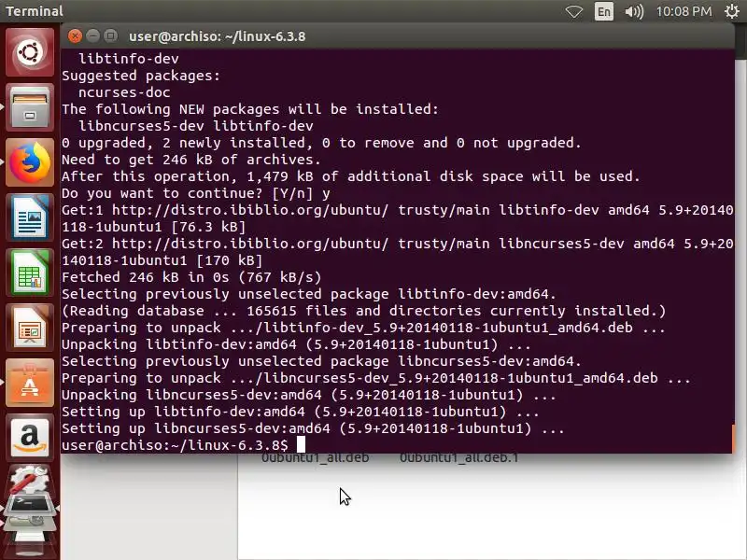Open Firefox web browser from launcher
The height and width of the screenshot is (560, 747).
[30, 162]
